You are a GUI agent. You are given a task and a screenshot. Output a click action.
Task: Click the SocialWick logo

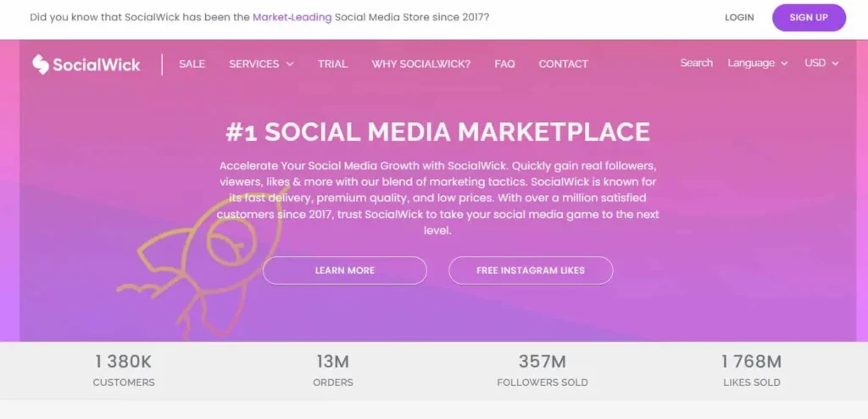tap(86, 64)
